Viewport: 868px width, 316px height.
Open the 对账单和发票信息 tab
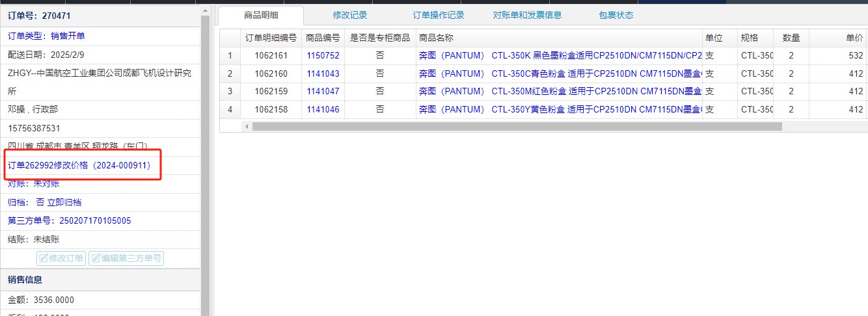pos(527,15)
